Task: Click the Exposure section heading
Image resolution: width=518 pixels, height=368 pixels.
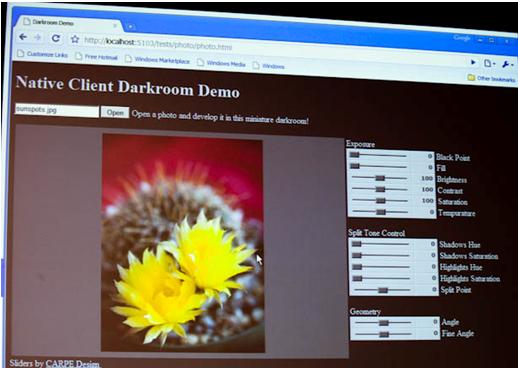Action: tap(360, 144)
